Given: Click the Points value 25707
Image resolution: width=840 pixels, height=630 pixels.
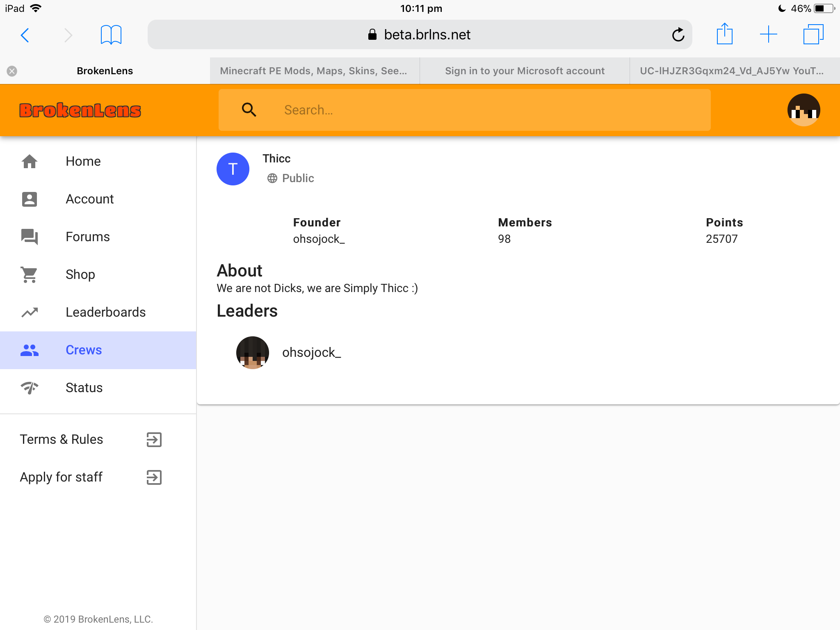Looking at the screenshot, I should click(721, 239).
